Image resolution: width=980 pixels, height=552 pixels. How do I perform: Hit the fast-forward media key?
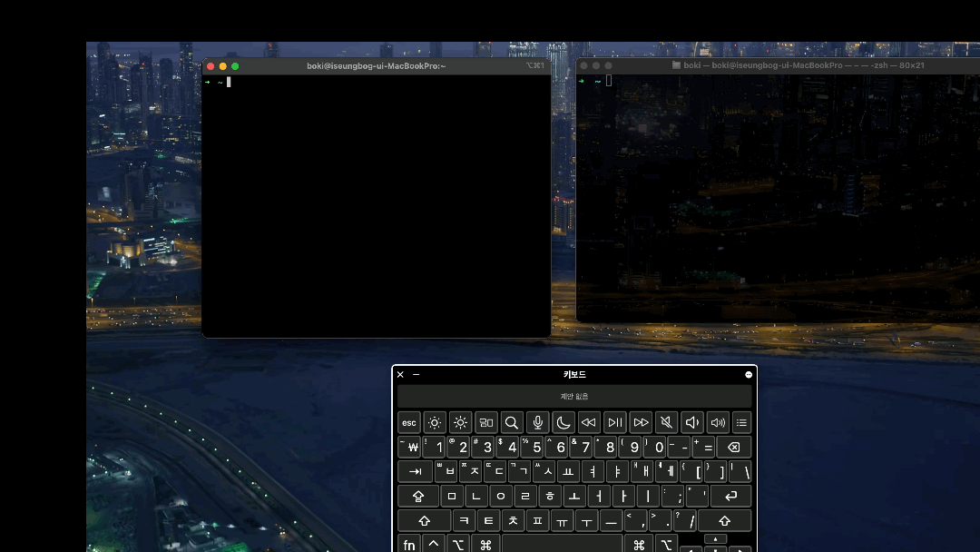[641, 422]
